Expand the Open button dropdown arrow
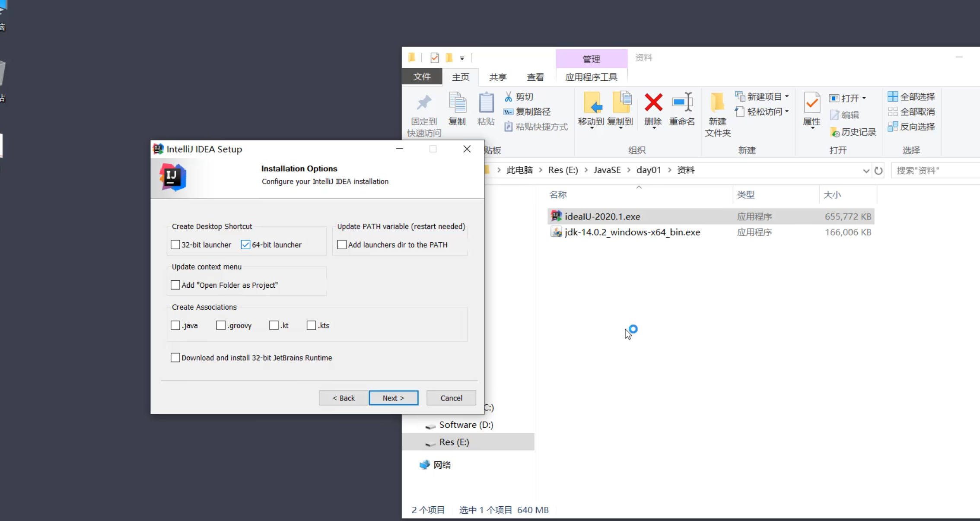 [x=864, y=98]
